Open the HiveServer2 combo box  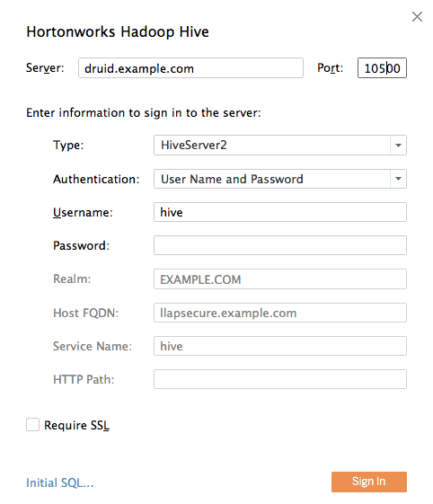tap(280, 145)
